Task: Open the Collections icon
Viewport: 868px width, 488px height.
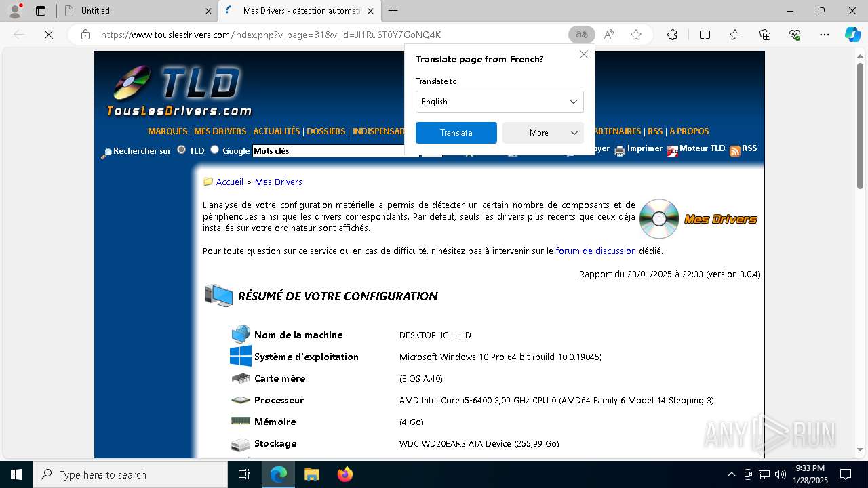Action: (x=765, y=35)
